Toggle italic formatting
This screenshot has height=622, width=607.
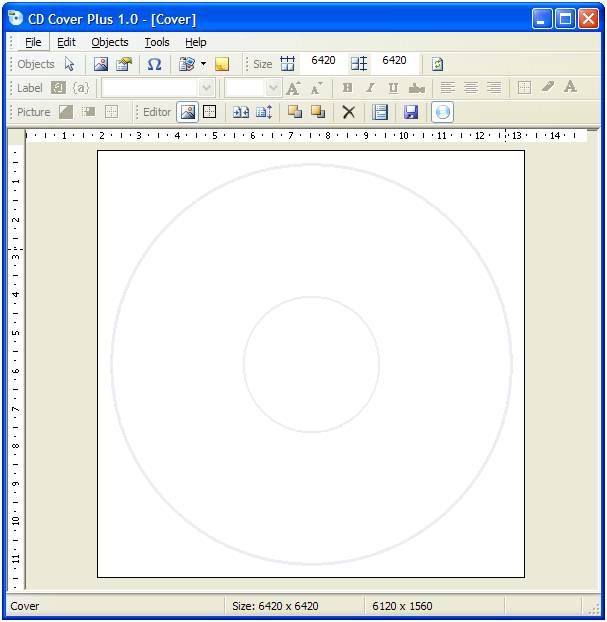(x=371, y=88)
